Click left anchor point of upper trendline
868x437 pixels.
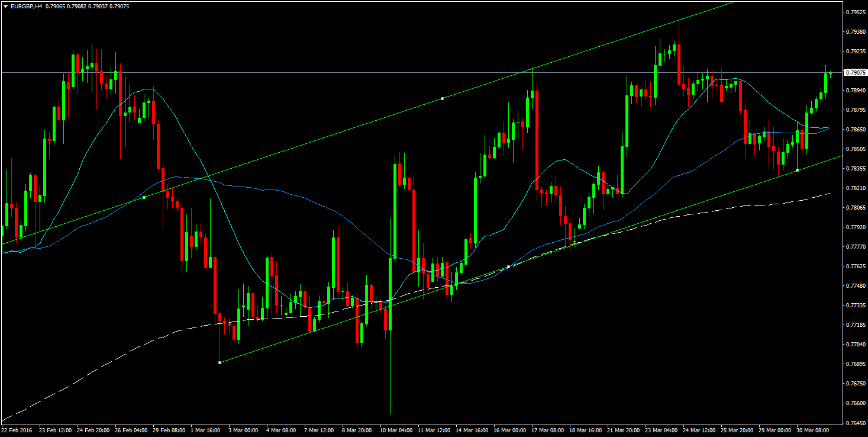pyautogui.click(x=144, y=197)
